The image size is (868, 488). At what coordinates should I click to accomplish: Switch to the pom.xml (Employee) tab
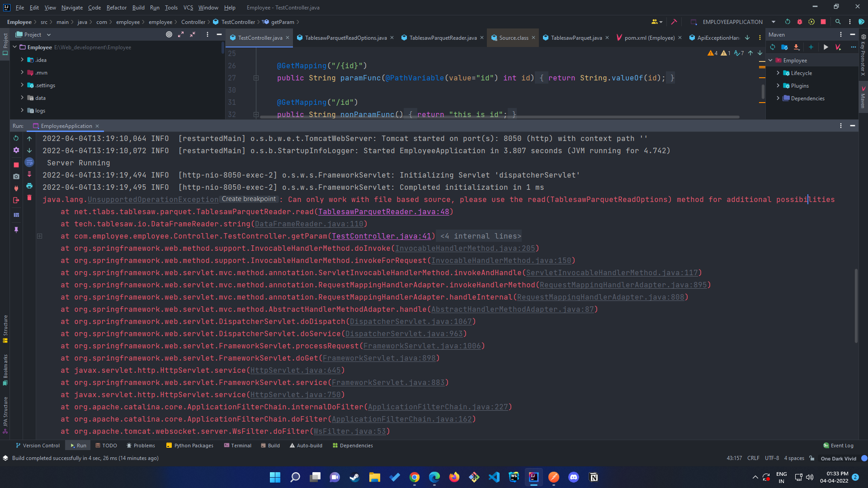click(649, 38)
